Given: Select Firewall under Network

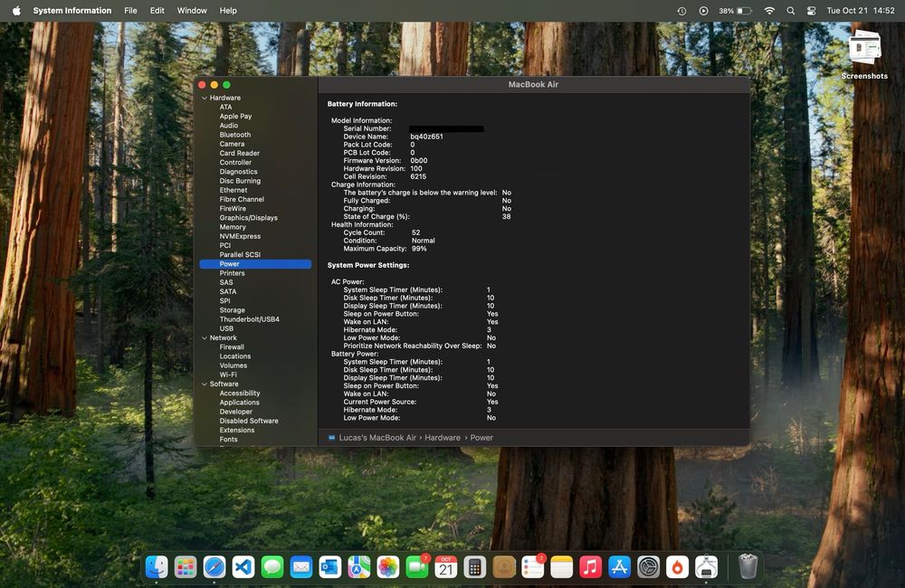Looking at the screenshot, I should pyautogui.click(x=232, y=346).
